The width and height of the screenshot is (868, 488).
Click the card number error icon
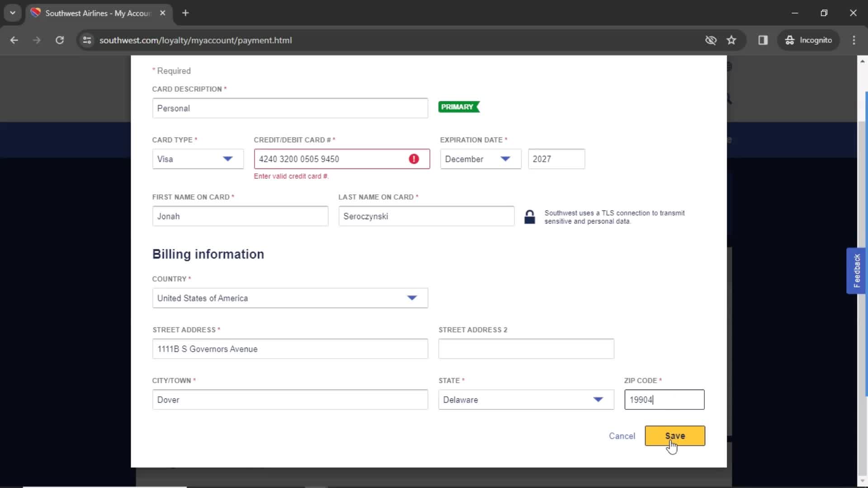(x=415, y=159)
